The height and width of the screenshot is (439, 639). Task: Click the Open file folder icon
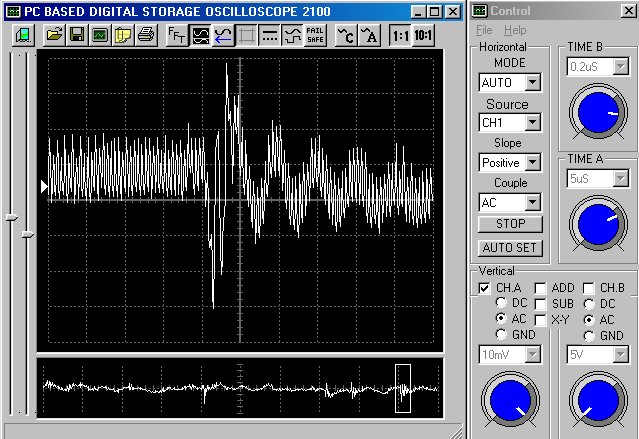click(53, 36)
